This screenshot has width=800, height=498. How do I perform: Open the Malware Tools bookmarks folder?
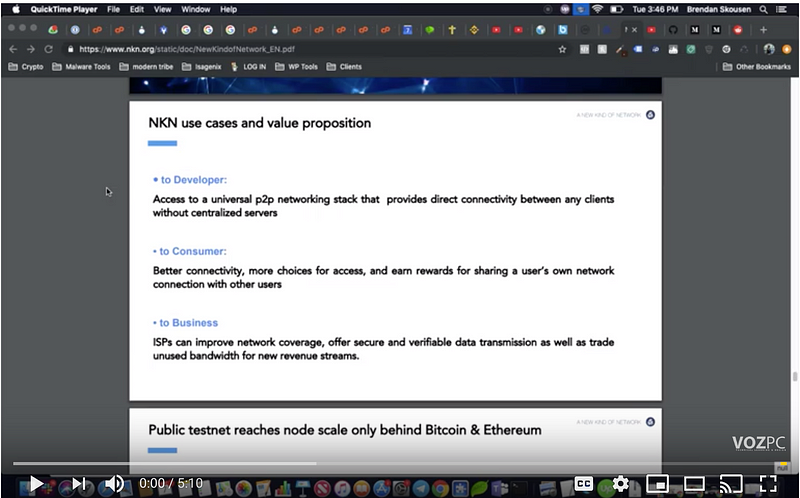pyautogui.click(x=81, y=67)
